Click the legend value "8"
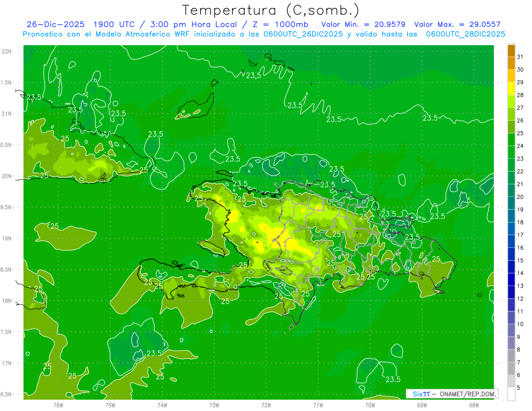This screenshot has height=411, width=532. (x=519, y=350)
